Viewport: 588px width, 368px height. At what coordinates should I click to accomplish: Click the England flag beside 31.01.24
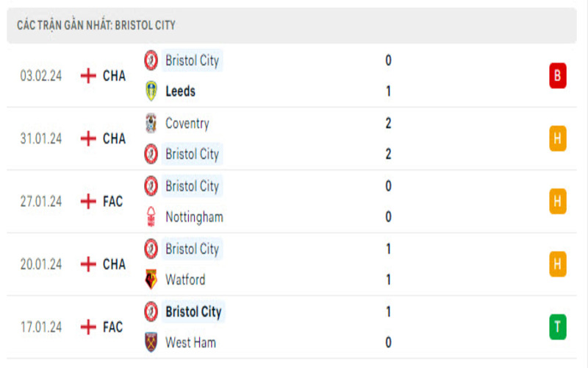[x=88, y=138]
